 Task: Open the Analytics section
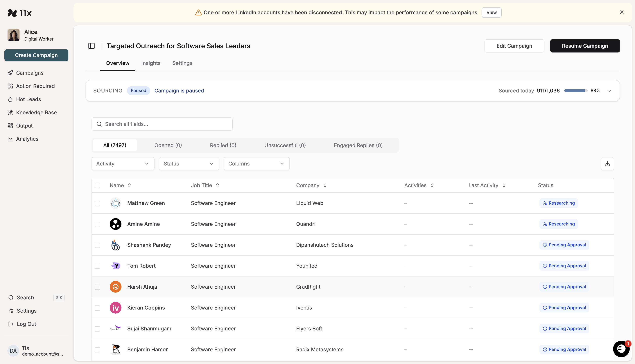[x=27, y=139]
